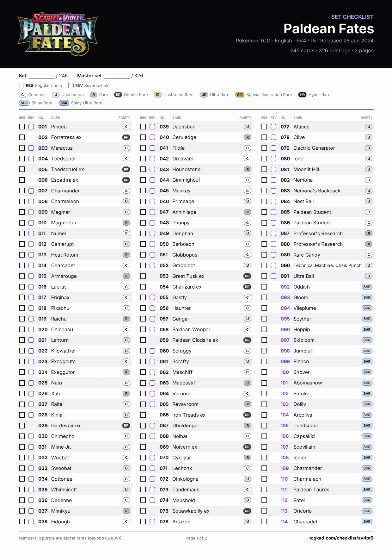Click the Ultra Rare UR legend badge

pos(204,95)
